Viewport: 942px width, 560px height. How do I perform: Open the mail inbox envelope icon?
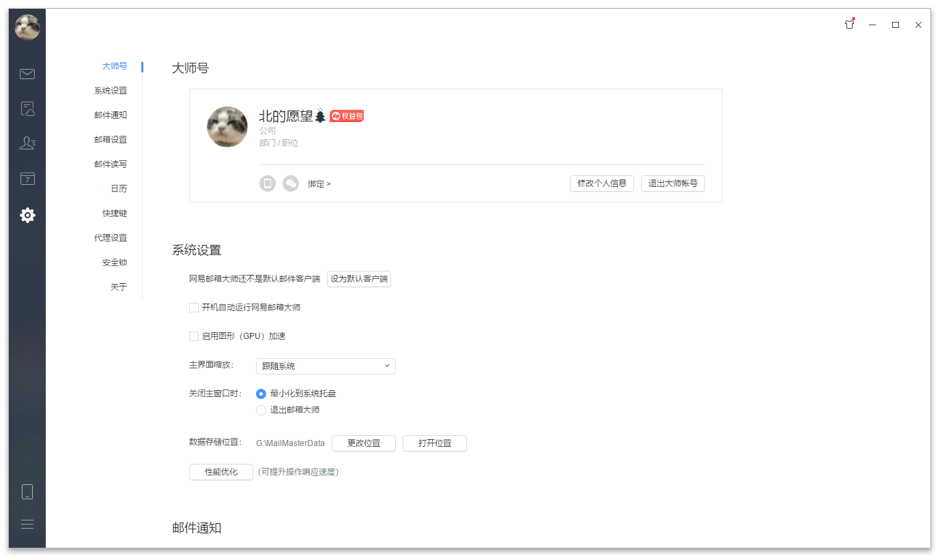pos(27,74)
